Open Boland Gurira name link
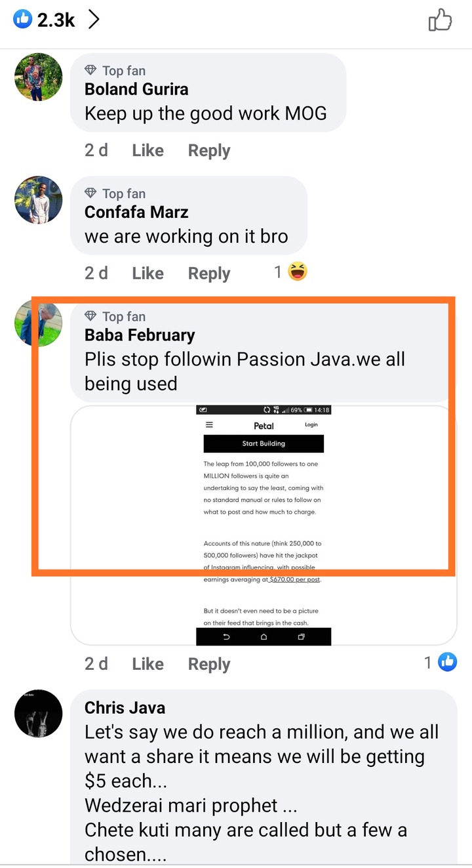The width and height of the screenshot is (472, 868). [136, 89]
